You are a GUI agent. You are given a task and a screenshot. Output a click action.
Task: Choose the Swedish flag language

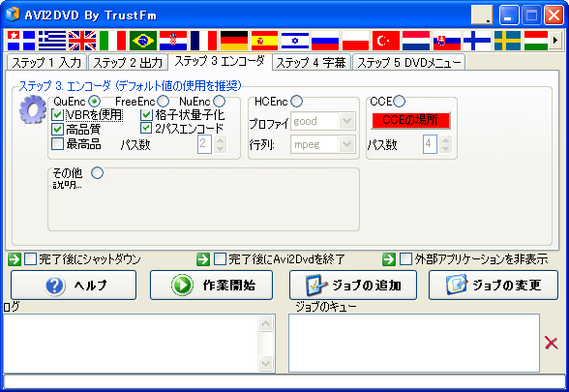click(507, 41)
